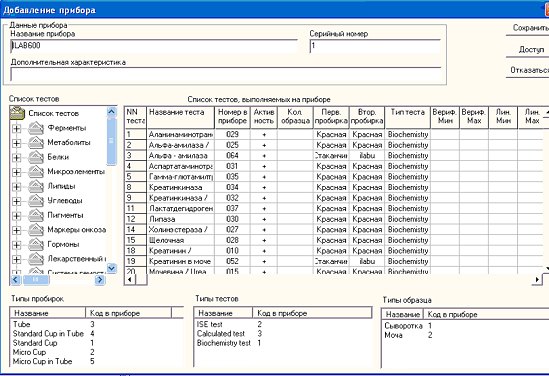
Task: Click the Ферменты folder icon
Action: 36,128
